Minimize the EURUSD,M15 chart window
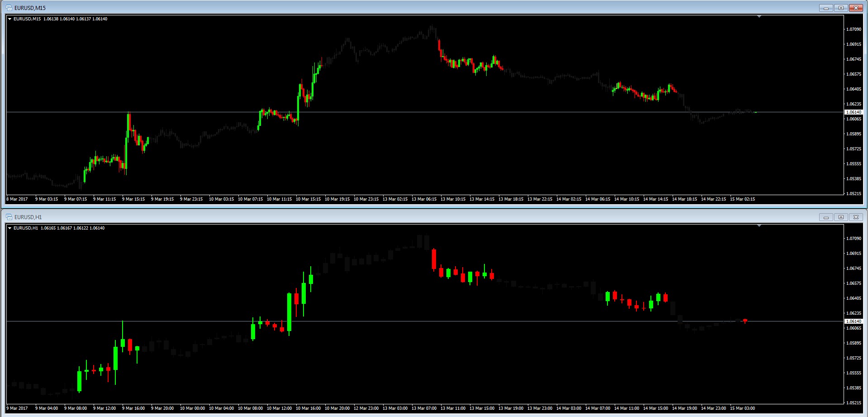 click(x=826, y=8)
